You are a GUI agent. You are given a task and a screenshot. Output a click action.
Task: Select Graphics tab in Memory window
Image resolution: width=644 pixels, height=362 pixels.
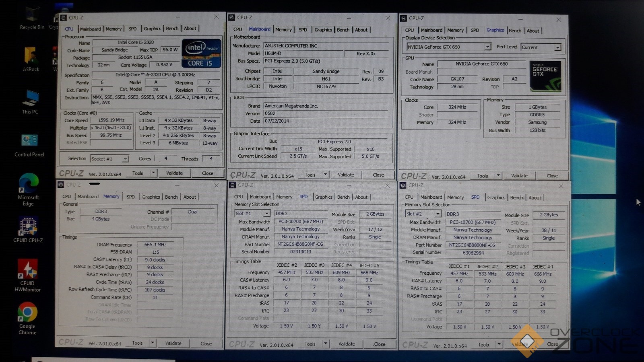click(x=151, y=197)
